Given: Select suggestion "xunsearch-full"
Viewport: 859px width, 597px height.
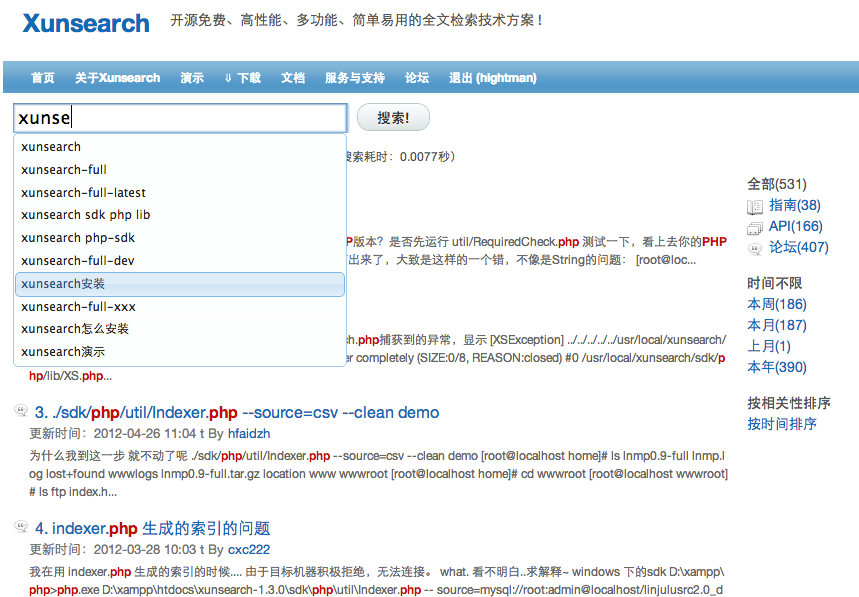Looking at the screenshot, I should pos(180,170).
